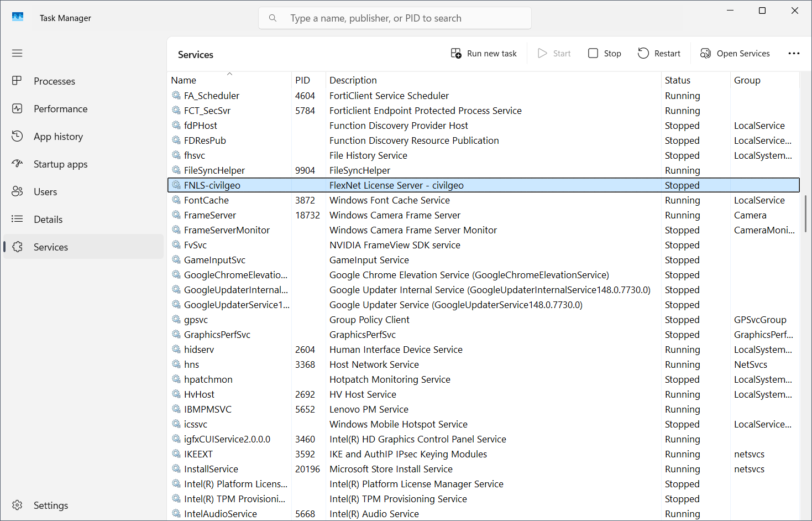812x521 pixels.
Task: Select the FrameServerMonitor service name
Action: point(227,230)
